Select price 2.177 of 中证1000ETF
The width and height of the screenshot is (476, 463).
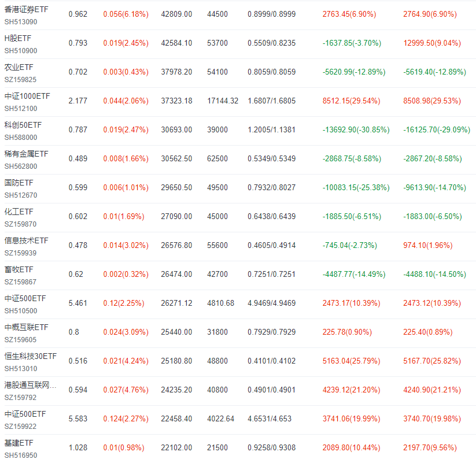78,101
